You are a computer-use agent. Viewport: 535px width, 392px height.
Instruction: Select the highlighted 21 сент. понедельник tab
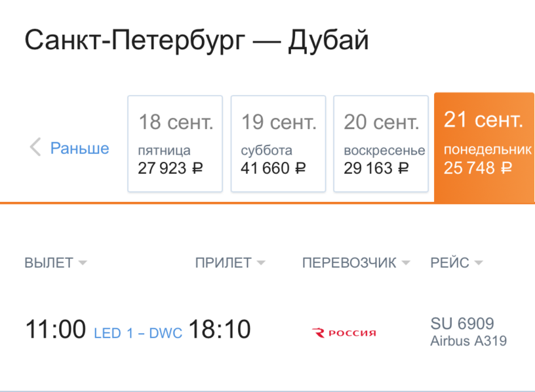pyautogui.click(x=484, y=147)
